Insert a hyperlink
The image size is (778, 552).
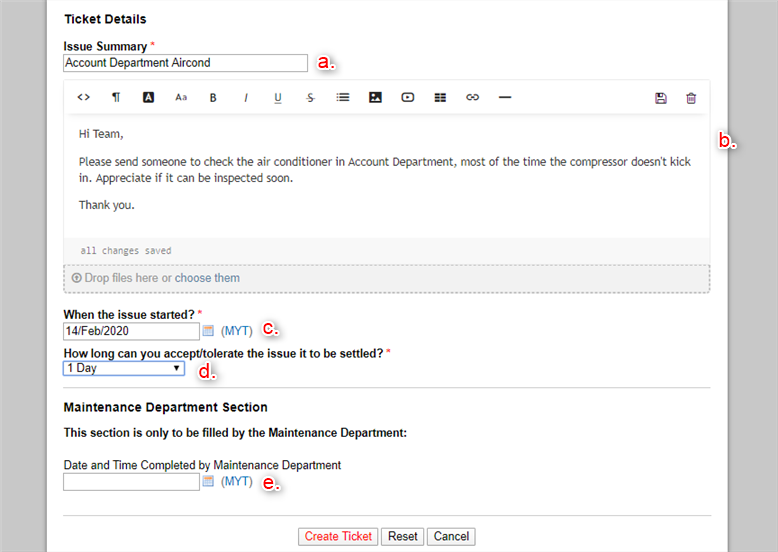(x=472, y=97)
